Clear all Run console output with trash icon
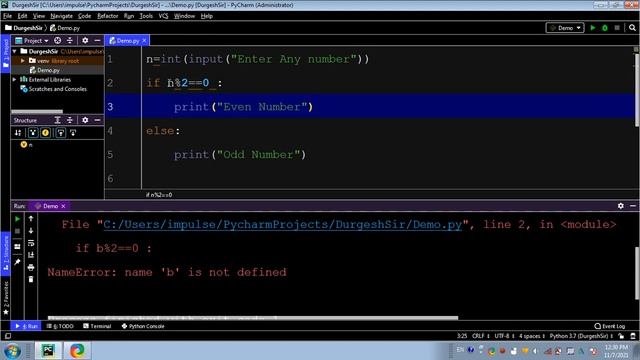 tap(31, 279)
